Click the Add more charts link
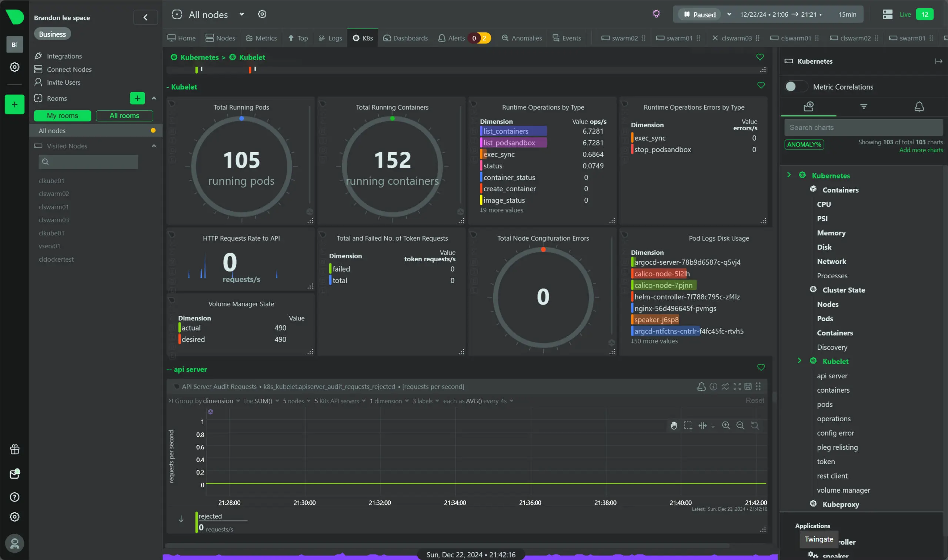The height and width of the screenshot is (560, 948). (x=921, y=150)
